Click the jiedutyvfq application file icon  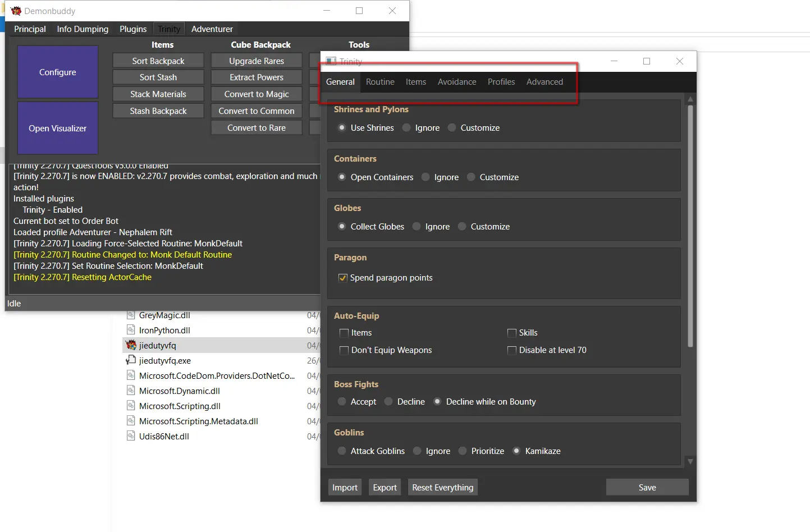(131, 345)
